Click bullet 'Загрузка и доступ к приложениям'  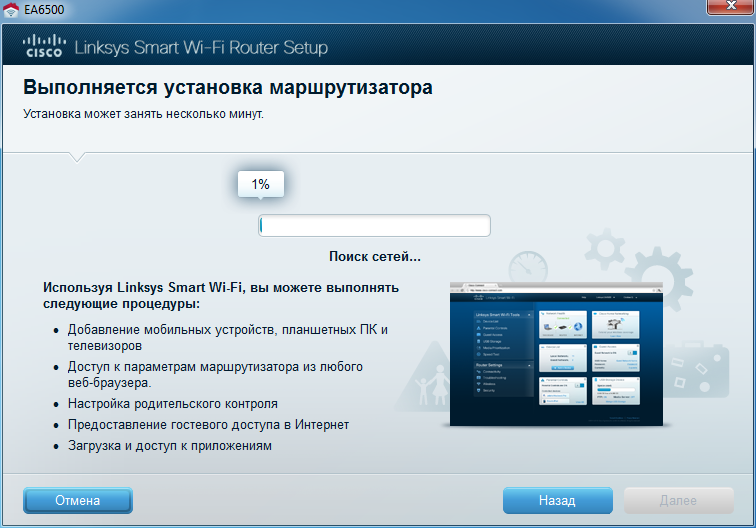170,446
